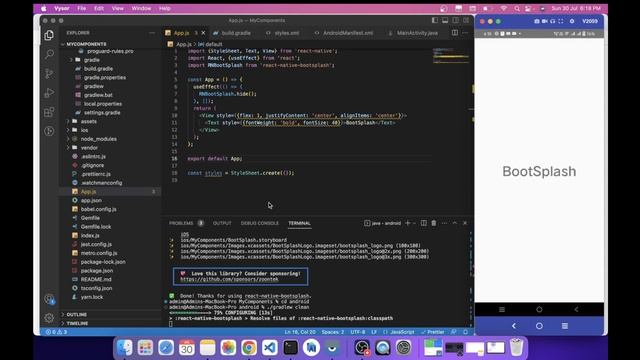Toggle primary side bar layout button
The height and width of the screenshot is (360, 640).
click(435, 20)
